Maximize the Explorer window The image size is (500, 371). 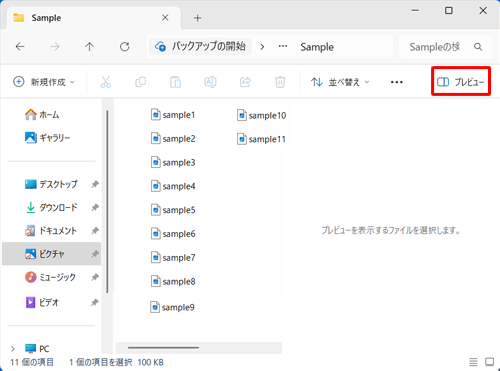point(449,11)
